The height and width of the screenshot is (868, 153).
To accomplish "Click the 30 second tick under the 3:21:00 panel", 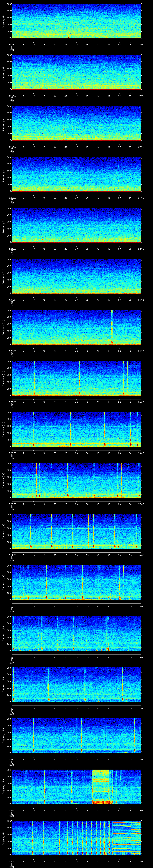I will click(76, 249).
